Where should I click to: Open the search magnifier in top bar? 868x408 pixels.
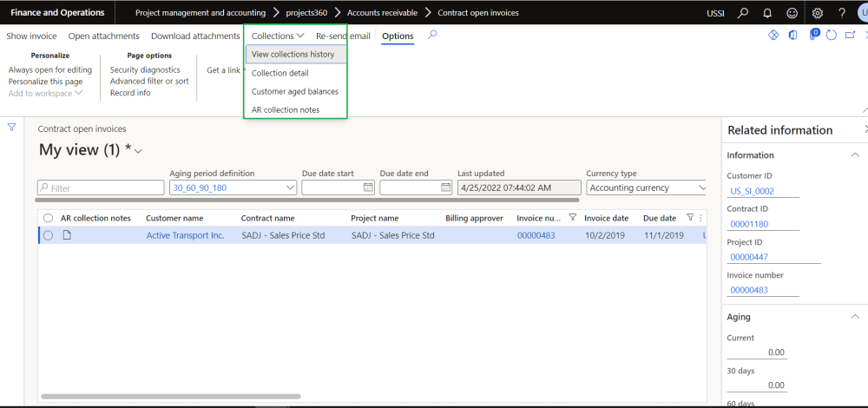[x=743, y=12]
